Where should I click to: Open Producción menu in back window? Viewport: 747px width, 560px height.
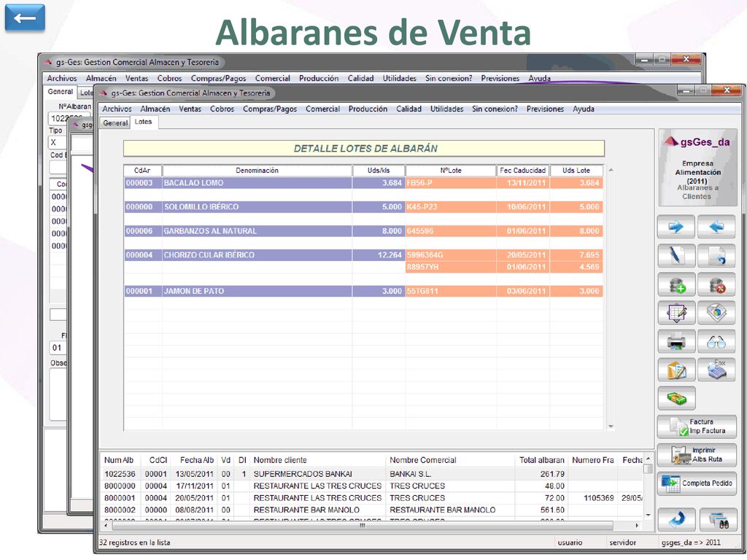(x=319, y=78)
